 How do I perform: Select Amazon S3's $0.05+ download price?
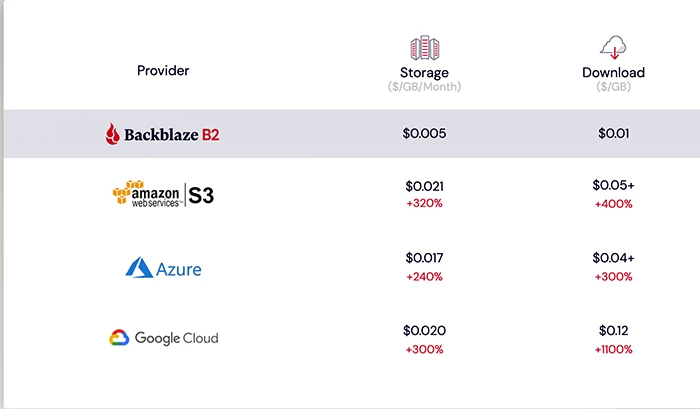tap(613, 186)
